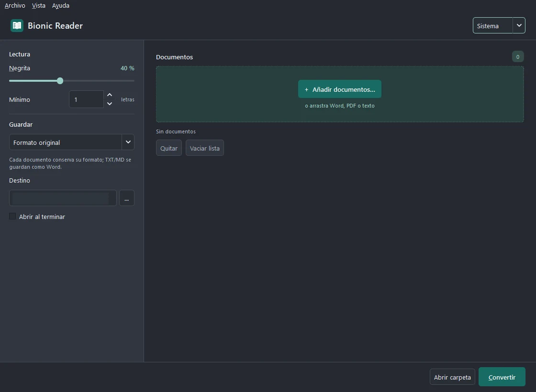Increase the Mínimo letters value

(x=110, y=95)
